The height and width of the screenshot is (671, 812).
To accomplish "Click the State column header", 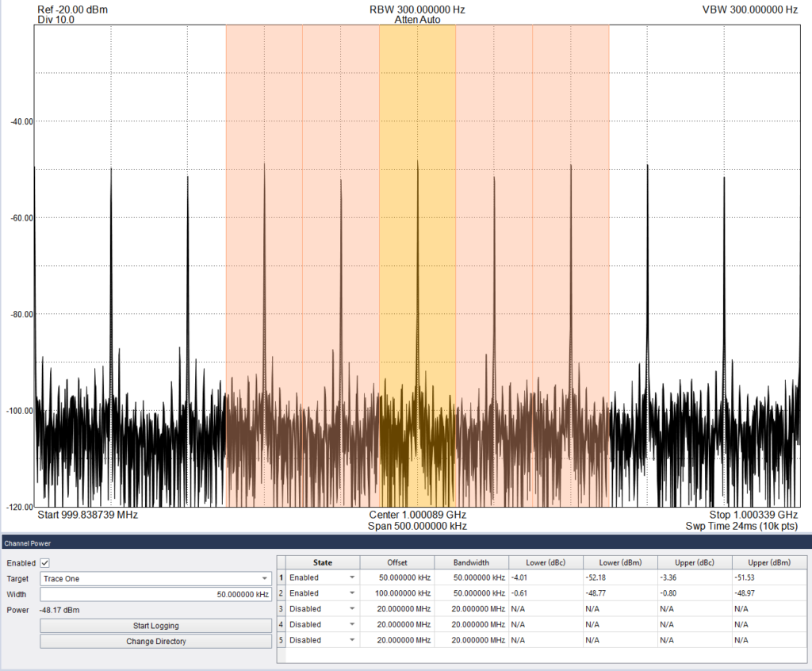I will click(323, 562).
